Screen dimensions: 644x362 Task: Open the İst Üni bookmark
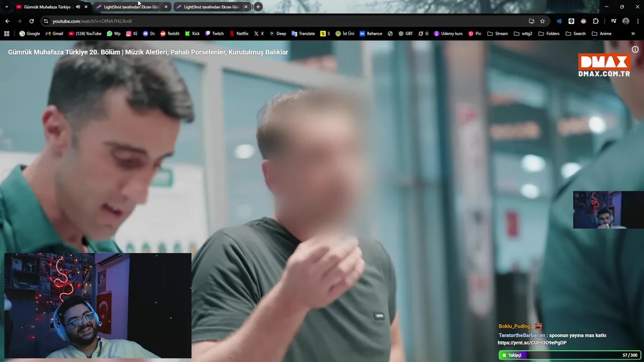[345, 34]
